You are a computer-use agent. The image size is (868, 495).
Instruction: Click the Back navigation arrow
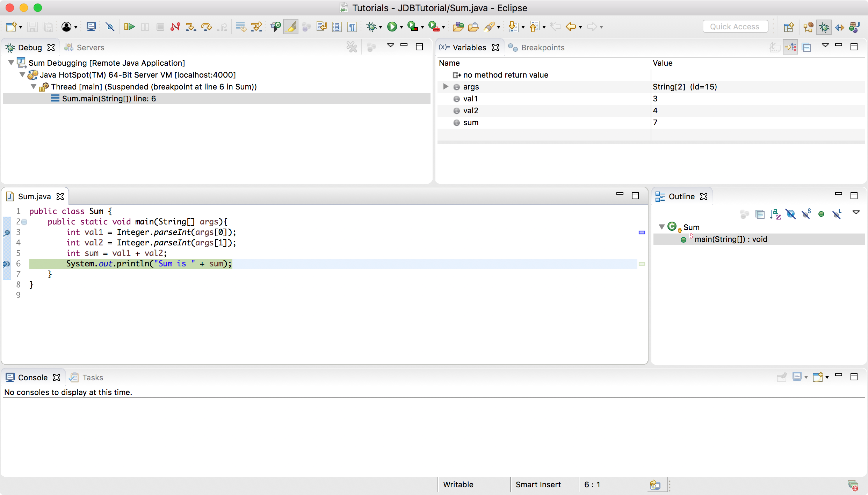coord(571,27)
